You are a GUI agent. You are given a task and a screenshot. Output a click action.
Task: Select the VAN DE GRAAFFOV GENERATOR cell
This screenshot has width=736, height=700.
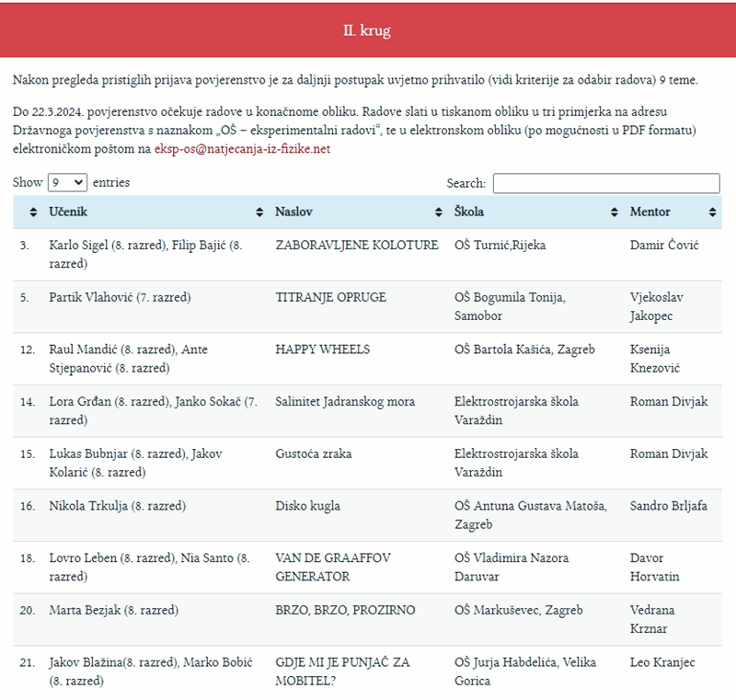click(333, 567)
